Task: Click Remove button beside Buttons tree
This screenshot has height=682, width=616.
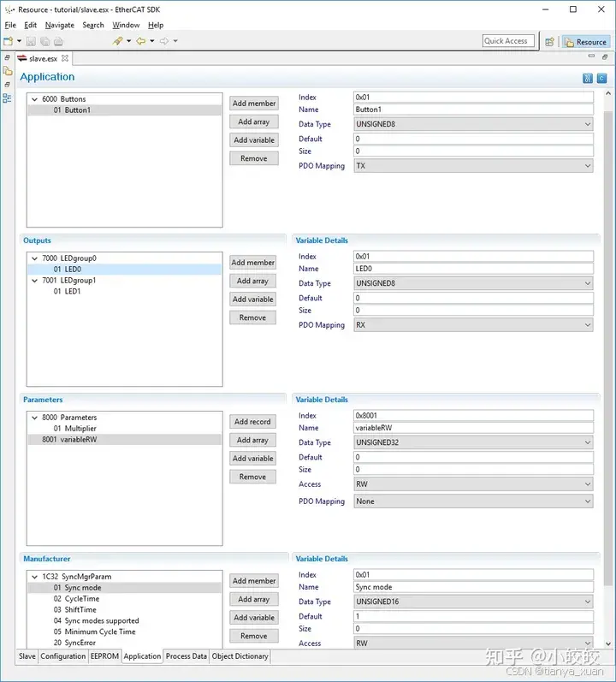Action: [254, 158]
